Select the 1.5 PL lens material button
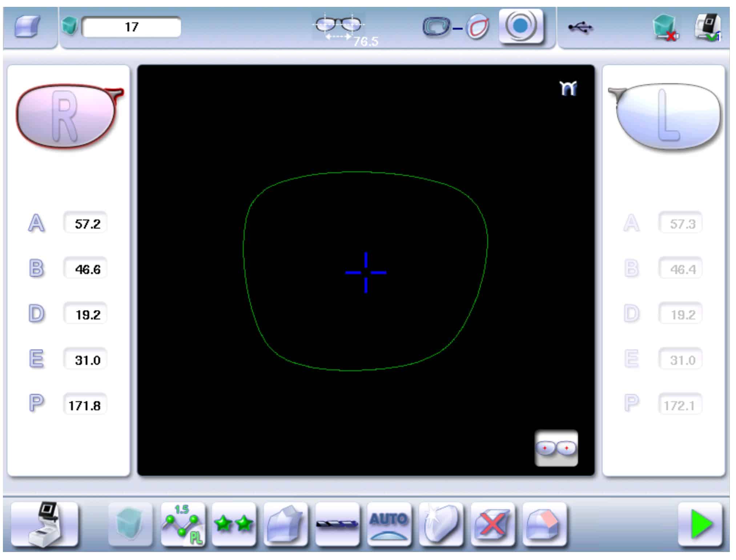 tap(183, 524)
